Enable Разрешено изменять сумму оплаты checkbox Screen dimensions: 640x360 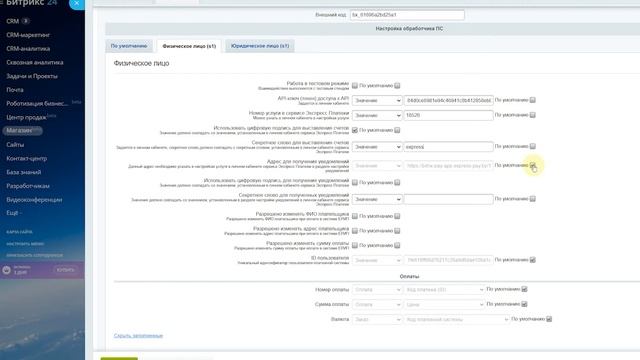pyautogui.click(x=355, y=245)
